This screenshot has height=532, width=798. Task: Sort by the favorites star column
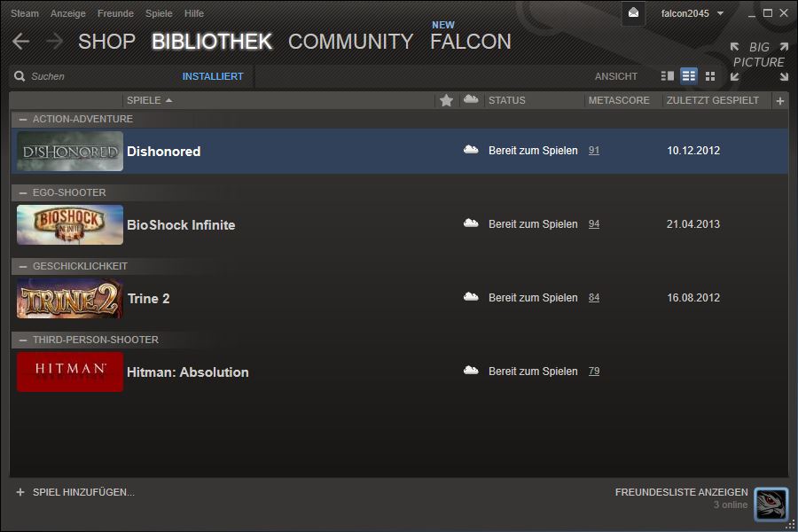[x=446, y=100]
